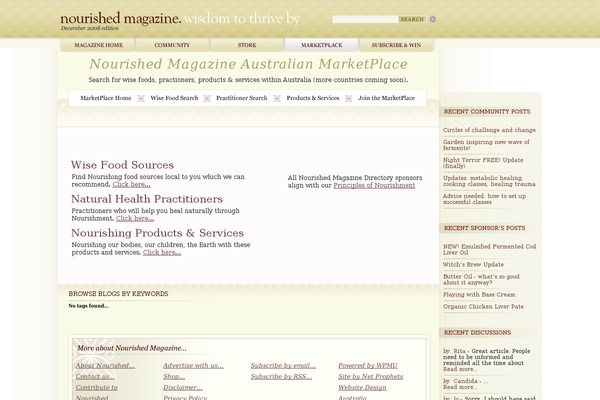Go to MarketPlace Home submenu item
Image resolution: width=600 pixels, height=400 pixels.
pos(106,98)
